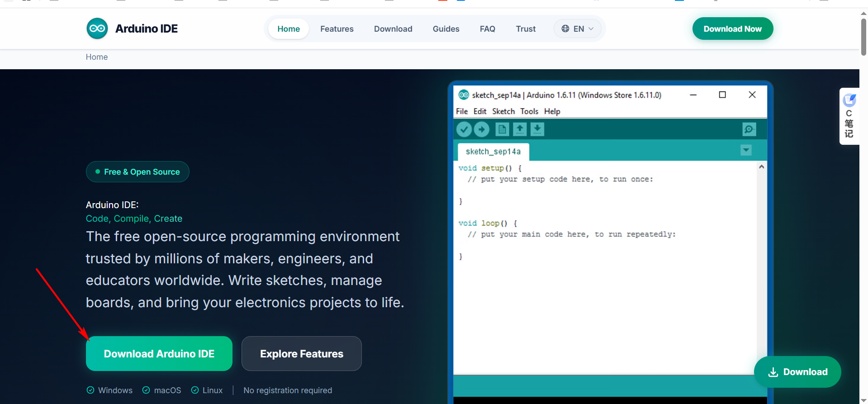The height and width of the screenshot is (404, 868).
Task: Minimize the Arduino sketch window
Action: click(x=693, y=95)
